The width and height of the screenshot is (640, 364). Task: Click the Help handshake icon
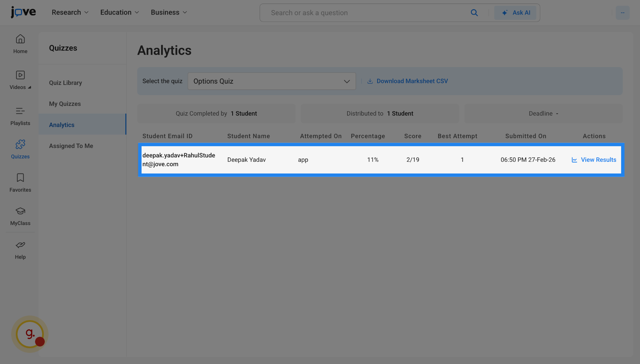[20, 245]
